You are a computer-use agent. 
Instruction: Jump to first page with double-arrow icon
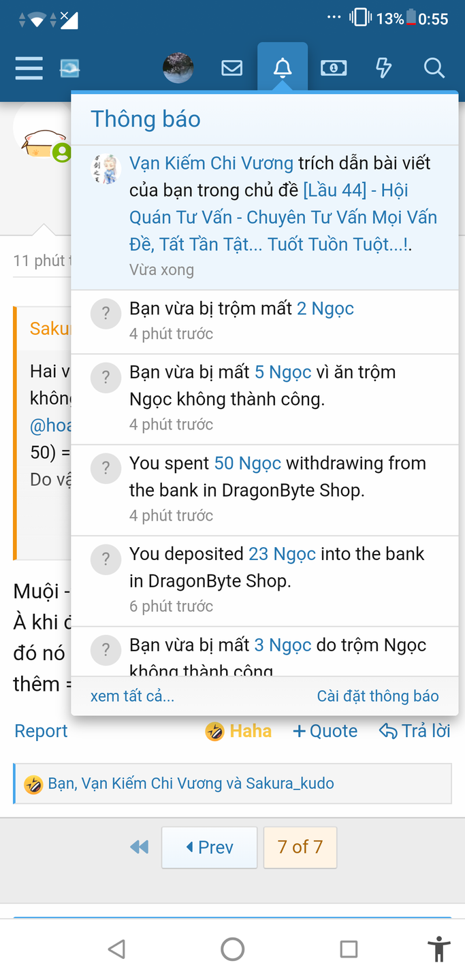(139, 847)
